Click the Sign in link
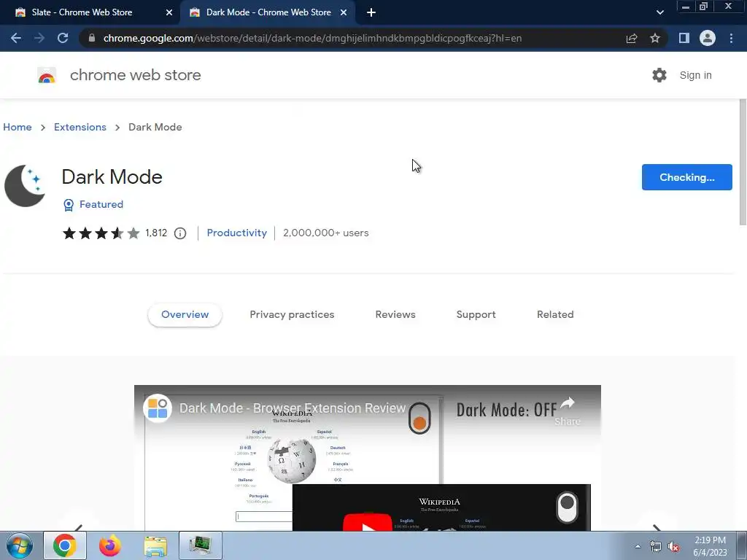 (695, 75)
